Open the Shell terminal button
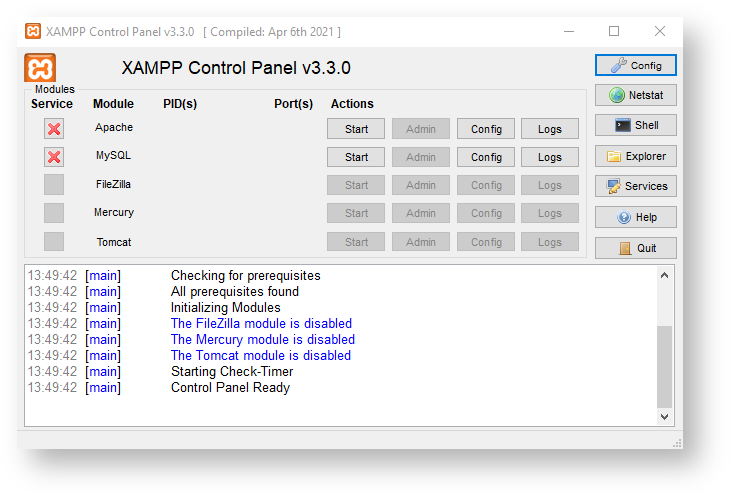731x497 pixels. coord(636,126)
